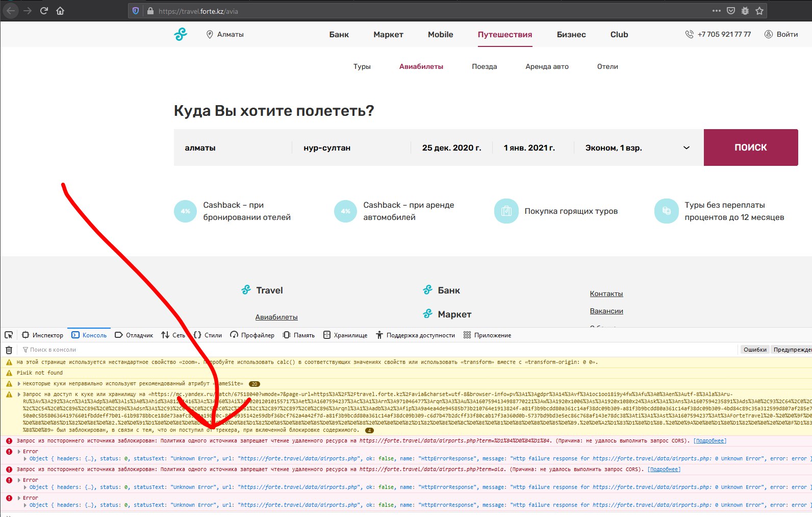This screenshot has height=517, width=812.
Task: Show site security padlock info
Action: pos(150,11)
